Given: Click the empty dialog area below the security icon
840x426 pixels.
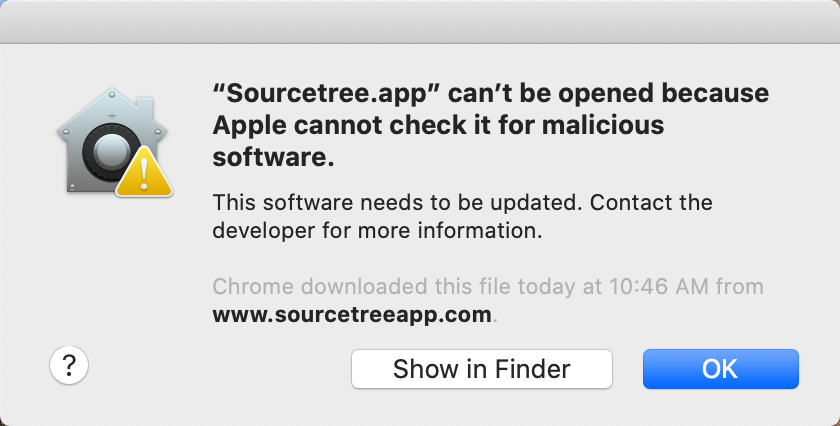Looking at the screenshot, I should click(x=114, y=268).
